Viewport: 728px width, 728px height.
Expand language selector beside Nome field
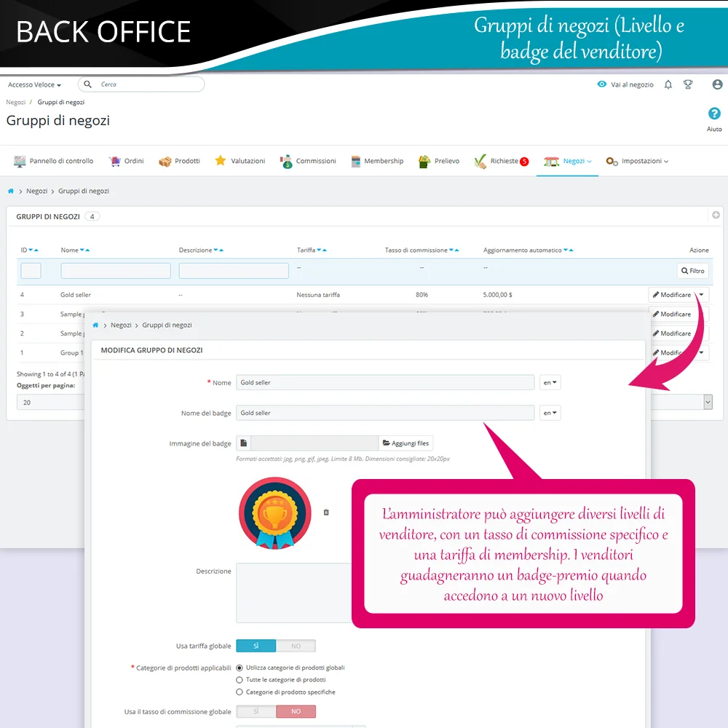pos(550,382)
